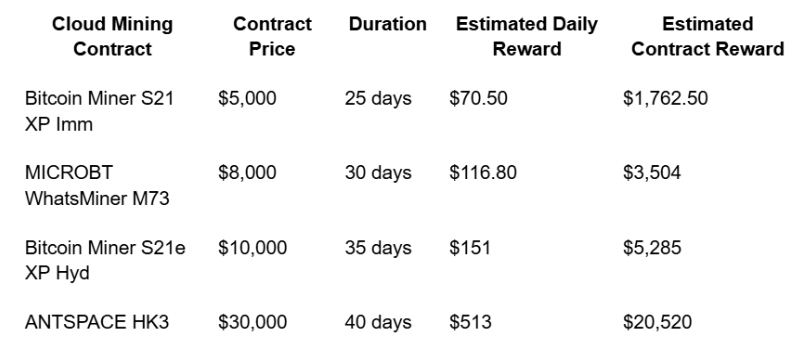Click the $8,000 contract price cell
The width and height of the screenshot is (805, 362).
(x=247, y=173)
